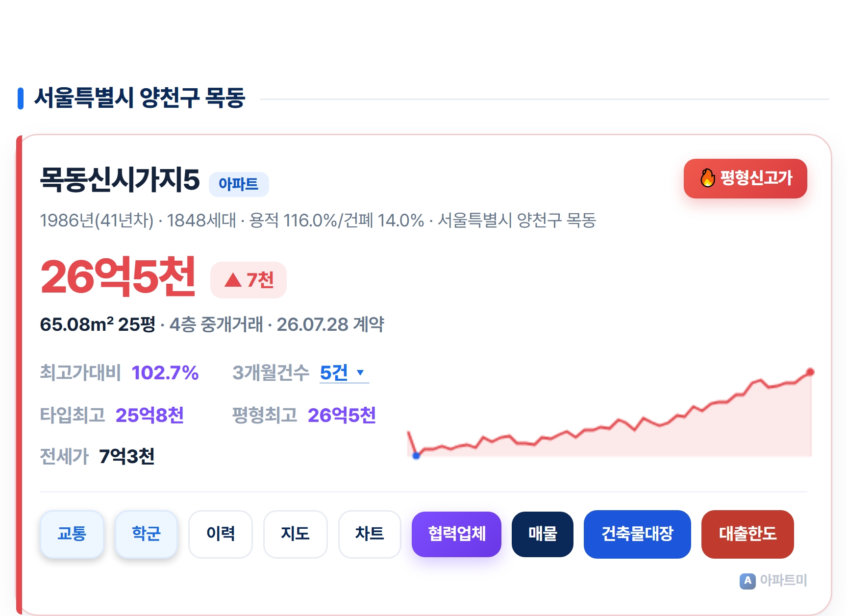Click the red latest-price dot on chart
847x616 pixels.
[810, 372]
